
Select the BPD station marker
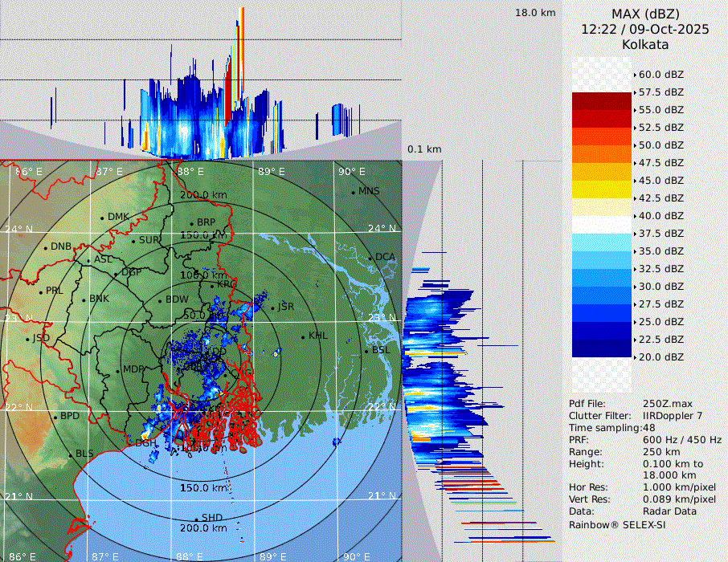tap(55, 417)
